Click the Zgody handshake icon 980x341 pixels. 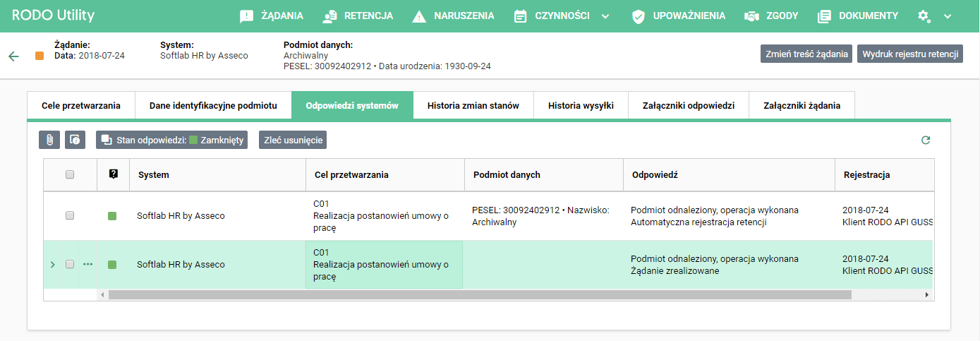pyautogui.click(x=751, y=16)
